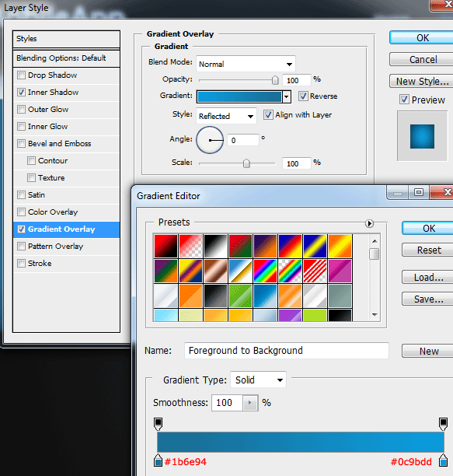Image resolution: width=453 pixels, height=476 pixels.
Task: Click the Opacity slider handle
Action: 275,80
